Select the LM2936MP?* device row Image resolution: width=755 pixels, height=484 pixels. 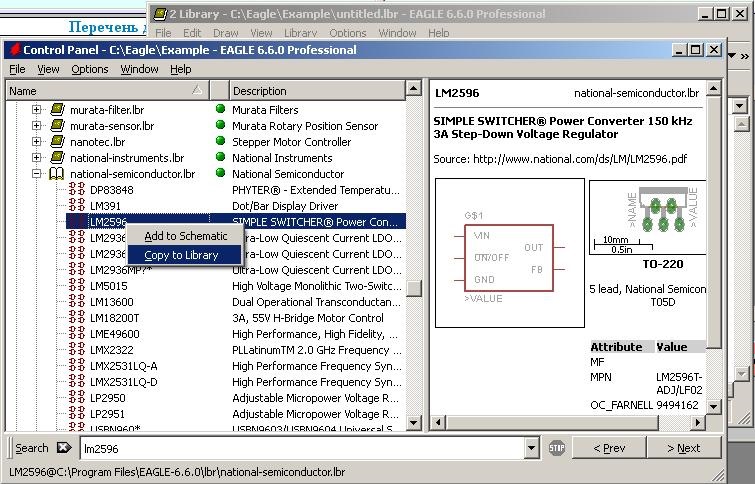point(236,270)
